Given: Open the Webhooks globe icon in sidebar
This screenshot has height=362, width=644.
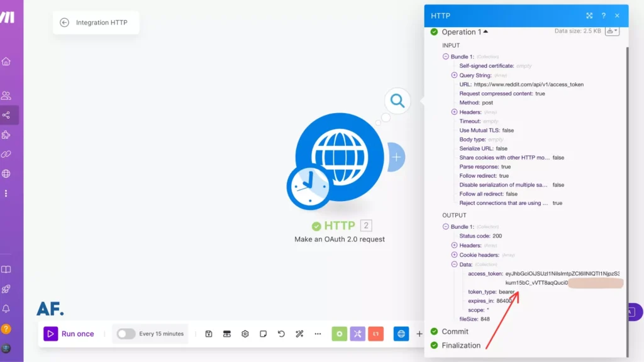Looking at the screenshot, I should coord(6,173).
